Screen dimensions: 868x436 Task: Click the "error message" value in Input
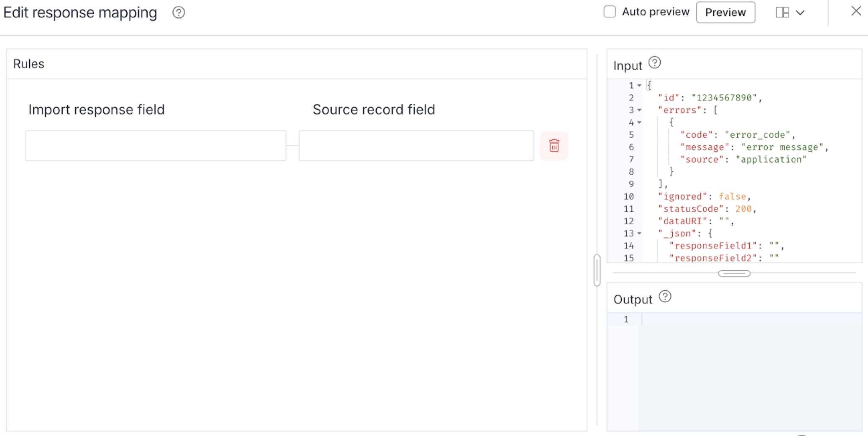click(782, 147)
